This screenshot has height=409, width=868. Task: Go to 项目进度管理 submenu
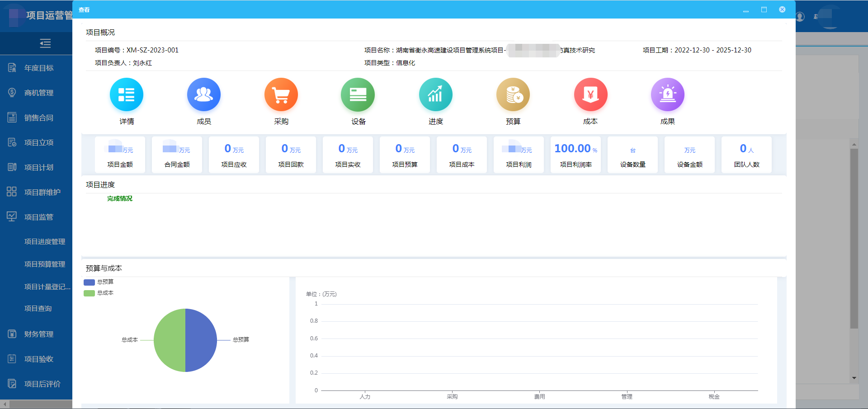[x=45, y=242]
